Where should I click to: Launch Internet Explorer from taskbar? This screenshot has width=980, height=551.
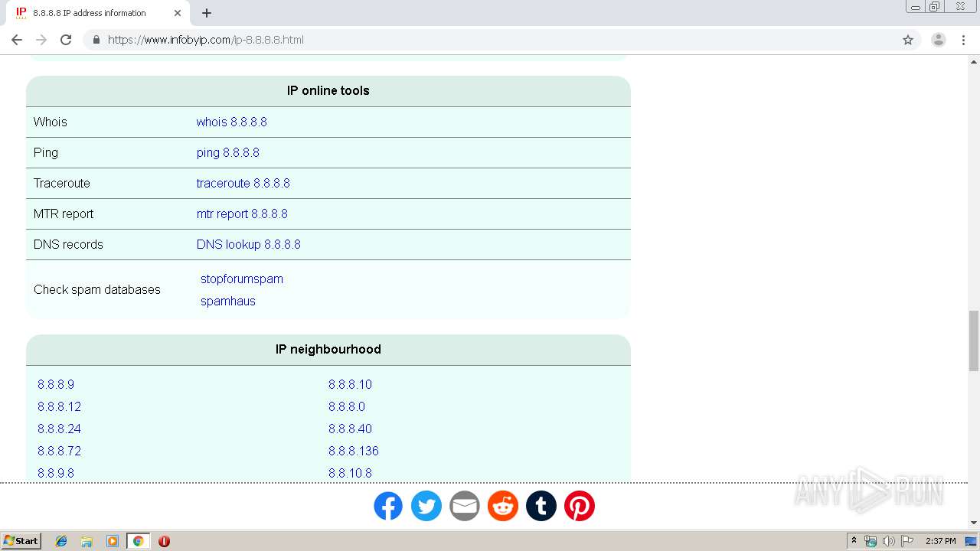61,541
